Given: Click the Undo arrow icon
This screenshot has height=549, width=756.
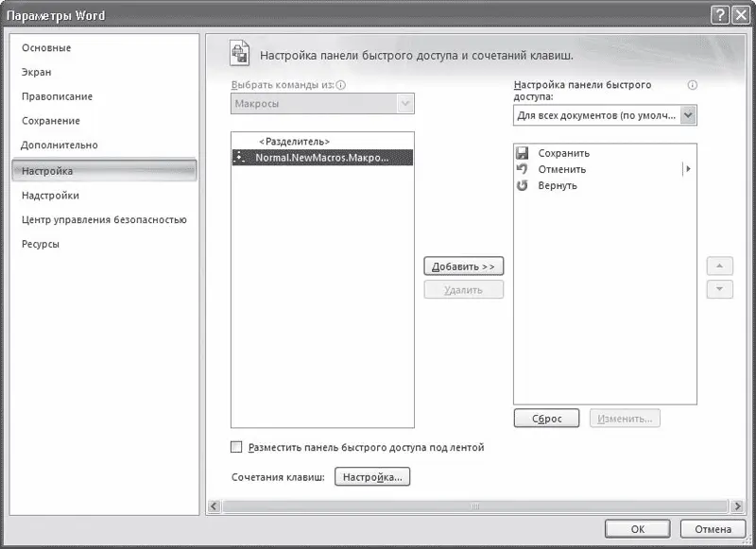Looking at the screenshot, I should coord(523,169).
